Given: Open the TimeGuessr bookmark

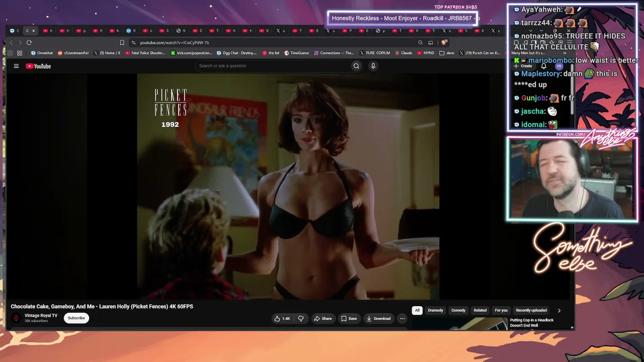Looking at the screenshot, I should tap(297, 53).
